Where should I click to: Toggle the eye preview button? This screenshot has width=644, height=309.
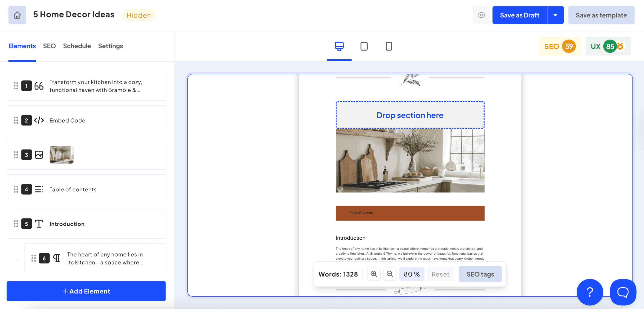coord(481,15)
